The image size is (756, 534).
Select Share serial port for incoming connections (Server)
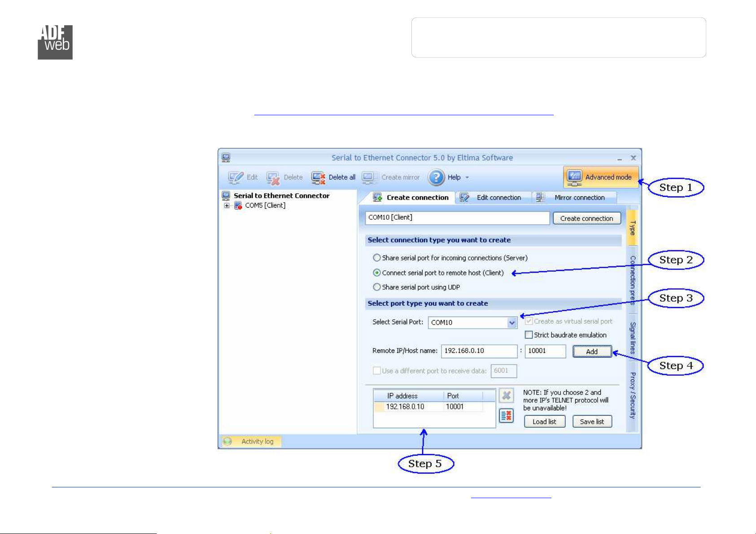pyautogui.click(x=377, y=258)
